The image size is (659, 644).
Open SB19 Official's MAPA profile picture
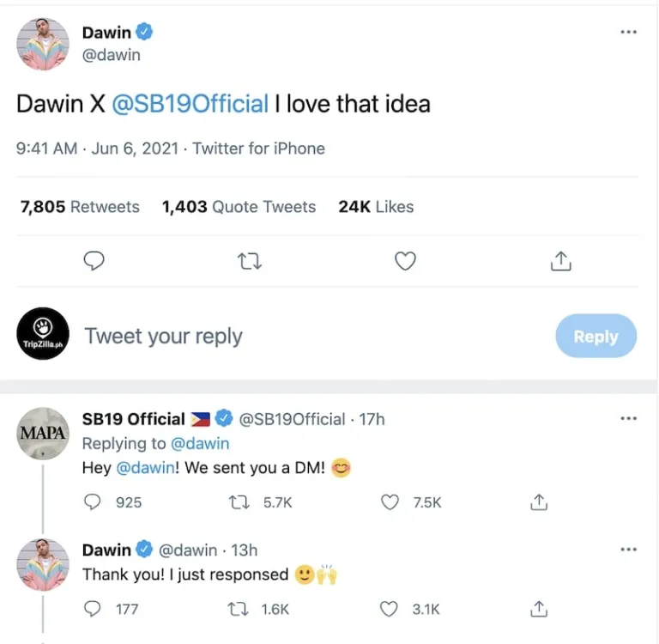pos(43,434)
